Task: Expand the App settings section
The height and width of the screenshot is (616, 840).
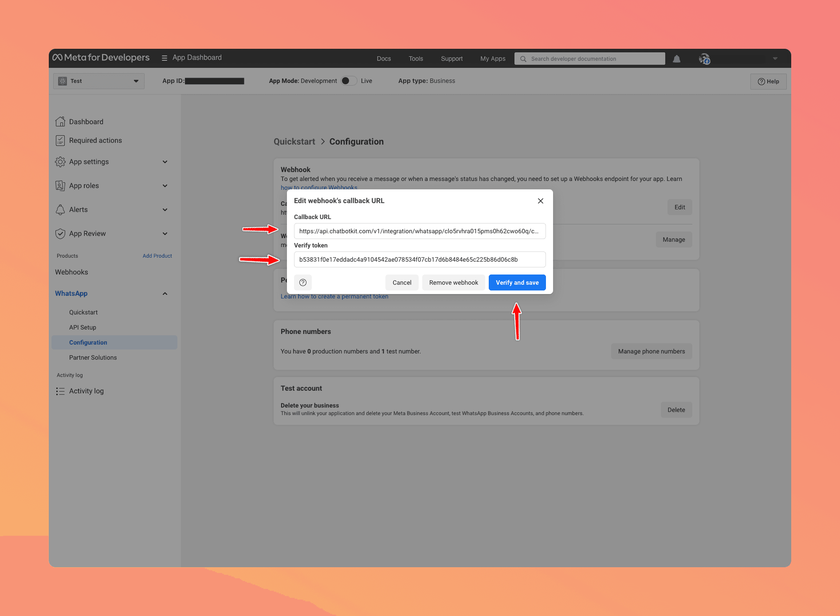Action: click(165, 162)
